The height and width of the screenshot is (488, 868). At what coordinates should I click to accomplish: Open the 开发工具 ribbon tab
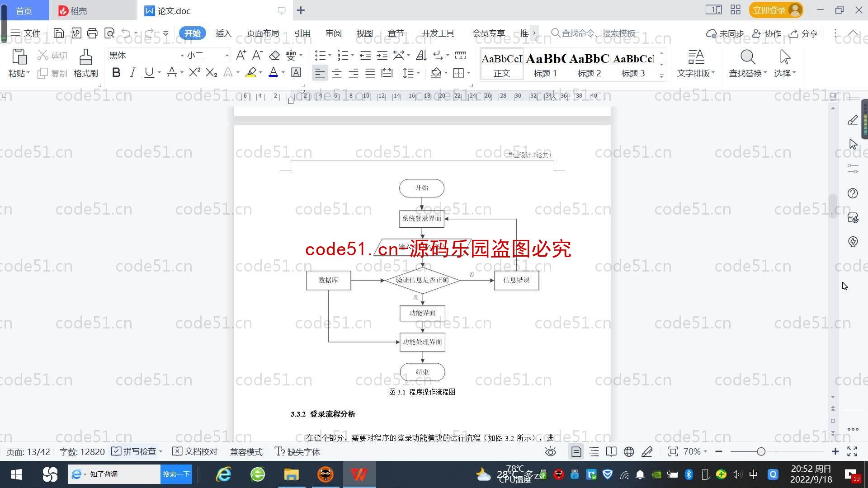[x=438, y=33]
